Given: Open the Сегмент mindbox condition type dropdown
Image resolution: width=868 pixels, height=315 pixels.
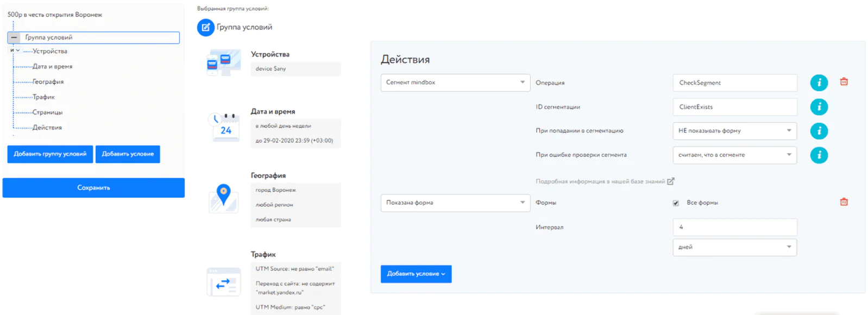Looking at the screenshot, I should (x=455, y=83).
